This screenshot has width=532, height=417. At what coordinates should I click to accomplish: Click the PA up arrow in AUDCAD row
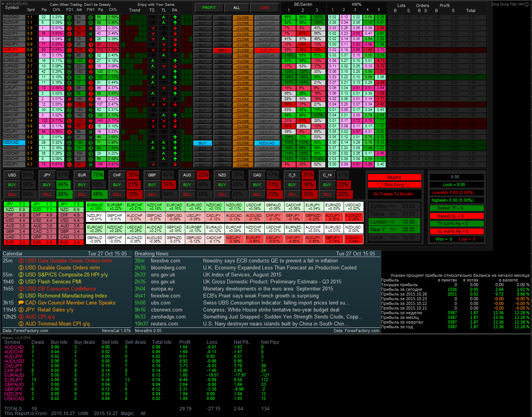pos(175,18)
